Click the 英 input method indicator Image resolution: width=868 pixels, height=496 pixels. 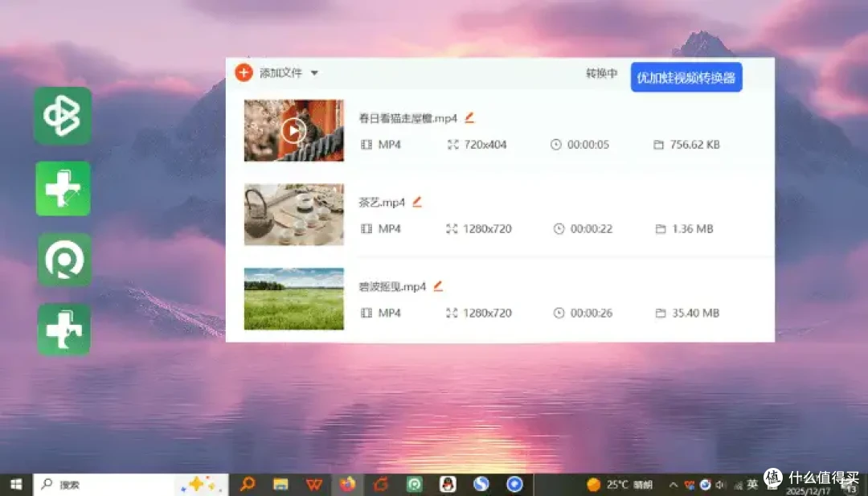tap(752, 484)
